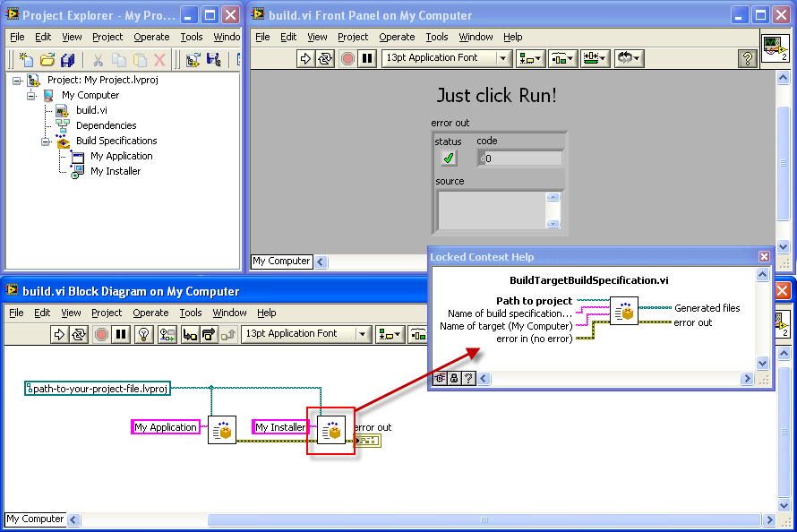The image size is (797, 532).
Task: Open Operate menu in Front Panel window
Action: coord(397,37)
